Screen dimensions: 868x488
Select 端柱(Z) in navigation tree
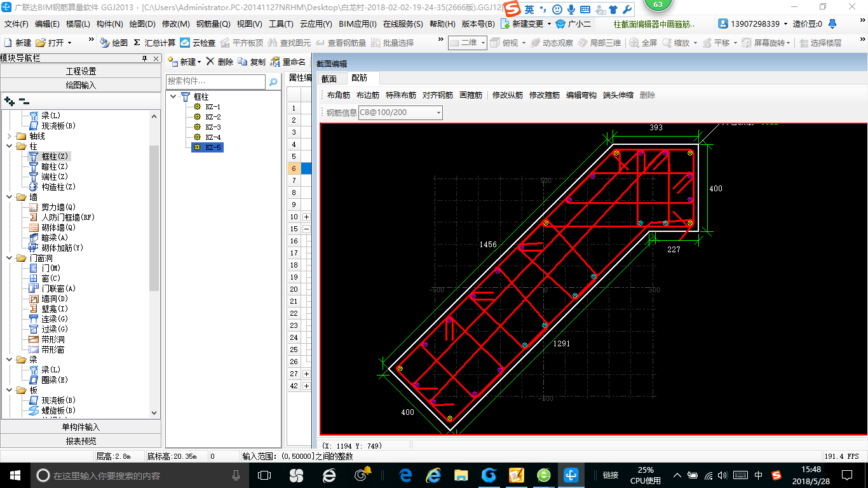click(54, 177)
